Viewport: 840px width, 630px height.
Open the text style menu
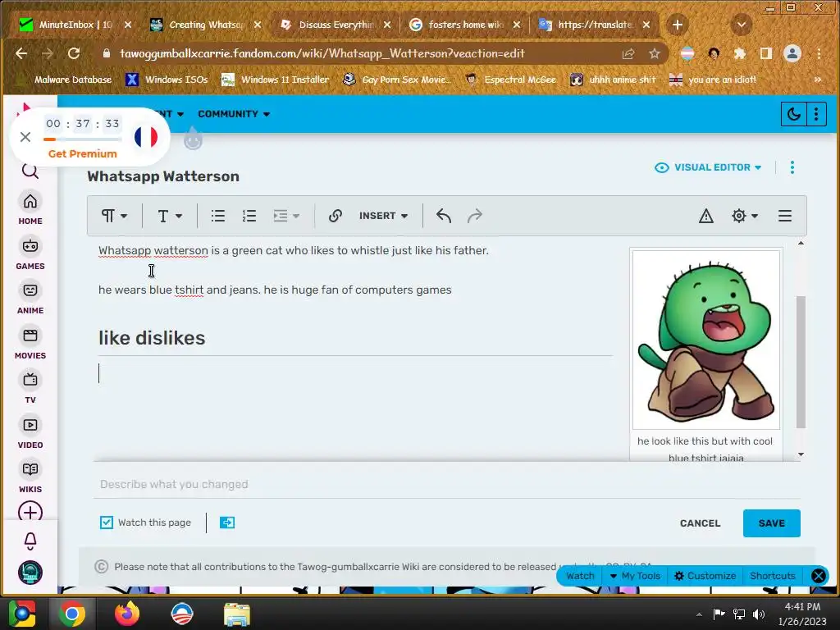(170, 216)
